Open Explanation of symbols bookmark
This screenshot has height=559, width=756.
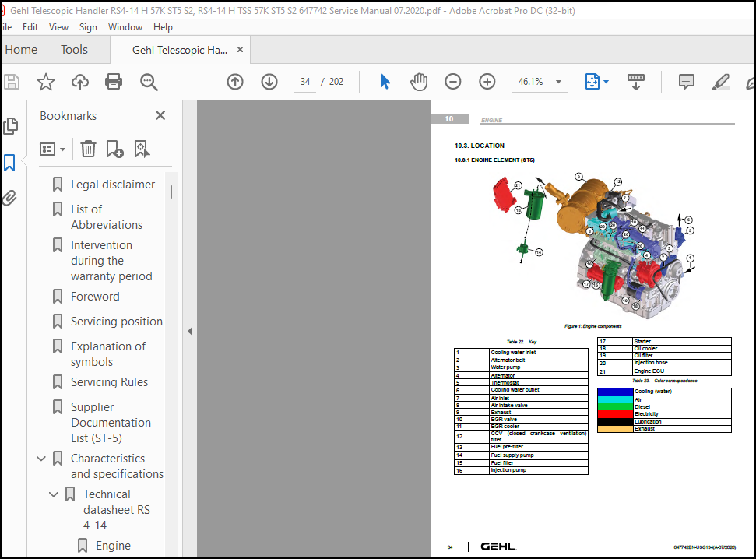[x=108, y=354]
